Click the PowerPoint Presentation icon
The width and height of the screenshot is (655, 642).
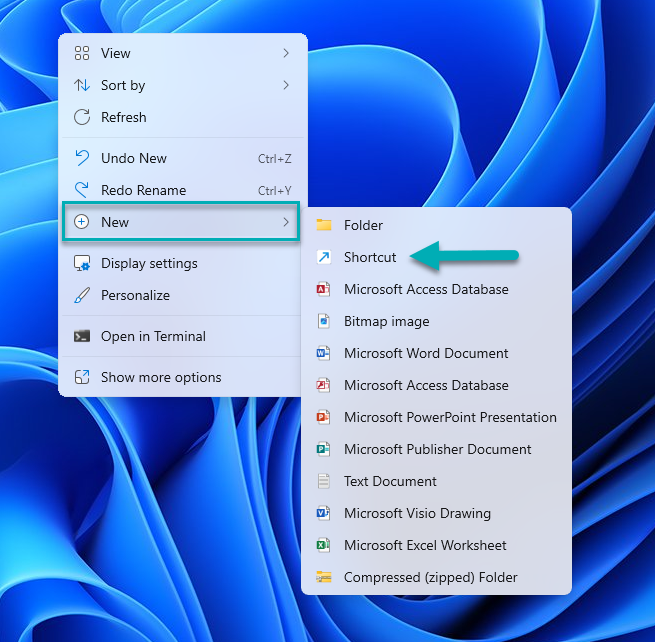coord(323,417)
